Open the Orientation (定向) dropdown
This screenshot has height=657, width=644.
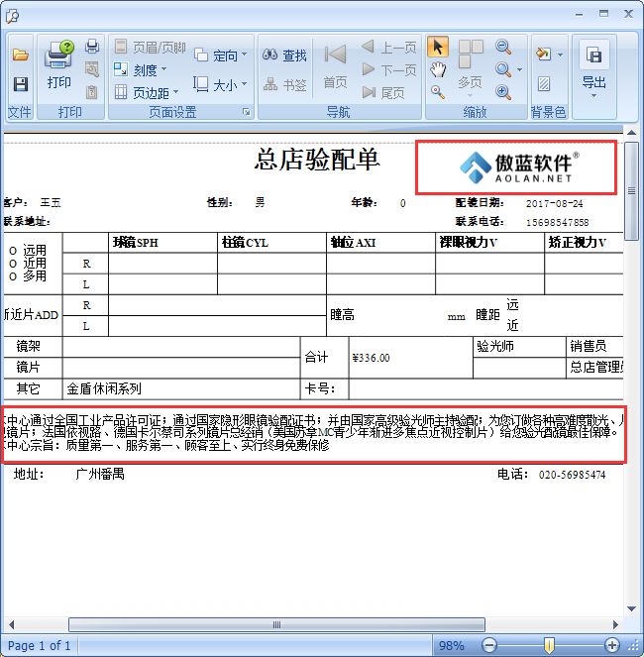217,55
